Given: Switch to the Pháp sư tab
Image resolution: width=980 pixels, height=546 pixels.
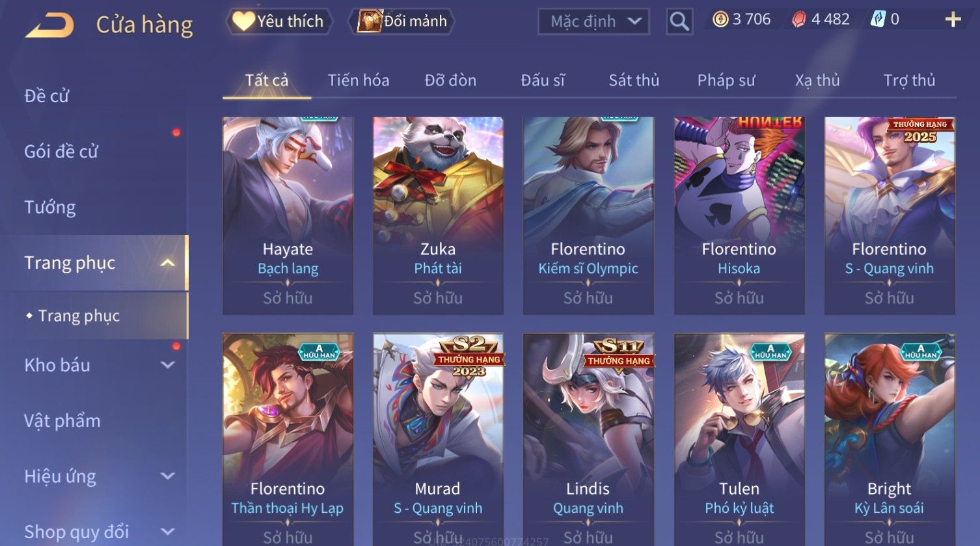Looking at the screenshot, I should [726, 81].
